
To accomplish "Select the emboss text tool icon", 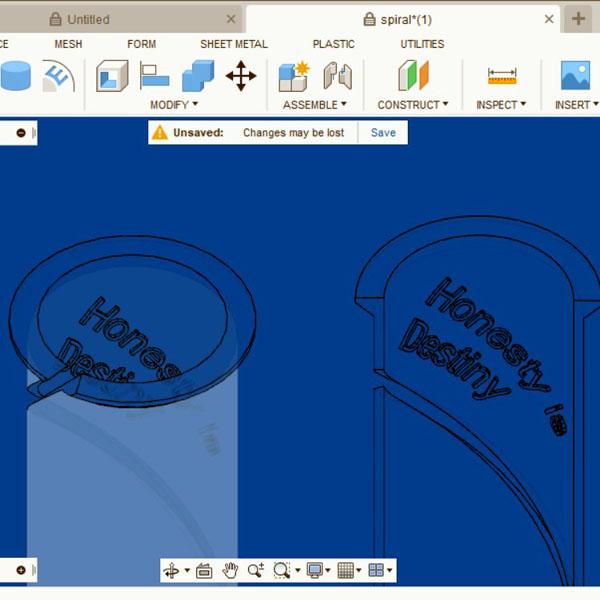I will click(58, 76).
